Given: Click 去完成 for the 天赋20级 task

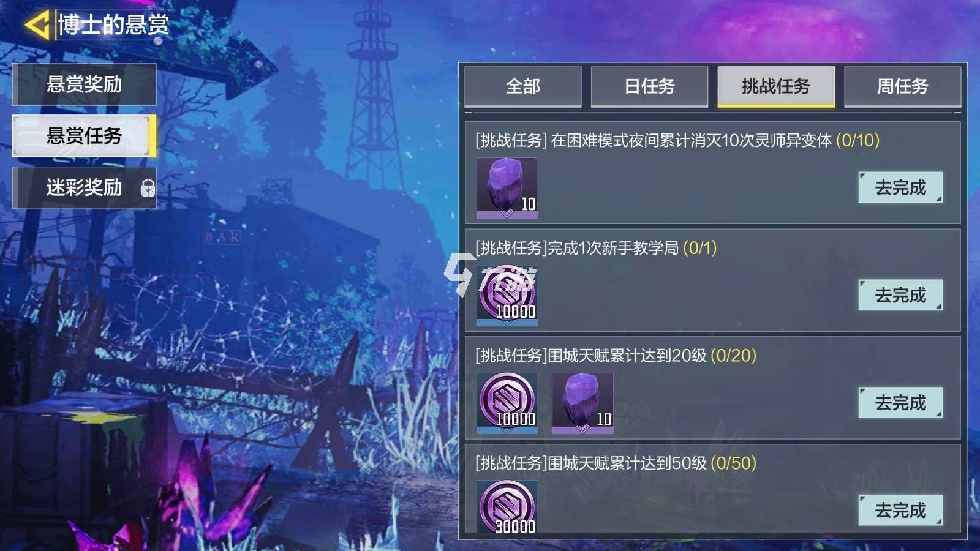Looking at the screenshot, I should pyautogui.click(x=900, y=403).
